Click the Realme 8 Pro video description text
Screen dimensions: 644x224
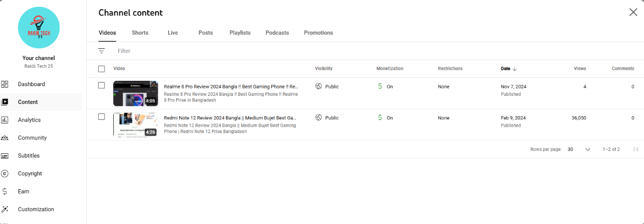[x=231, y=97]
